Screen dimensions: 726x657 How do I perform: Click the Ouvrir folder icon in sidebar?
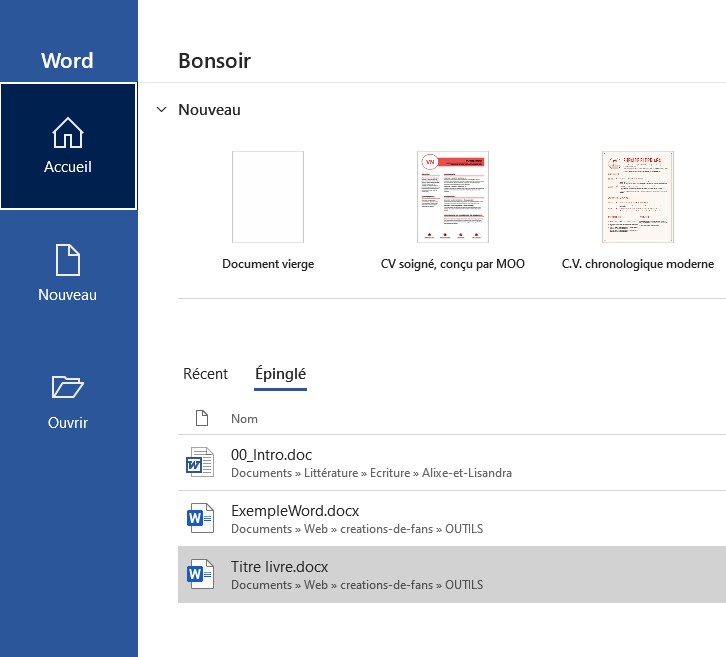coord(68,387)
